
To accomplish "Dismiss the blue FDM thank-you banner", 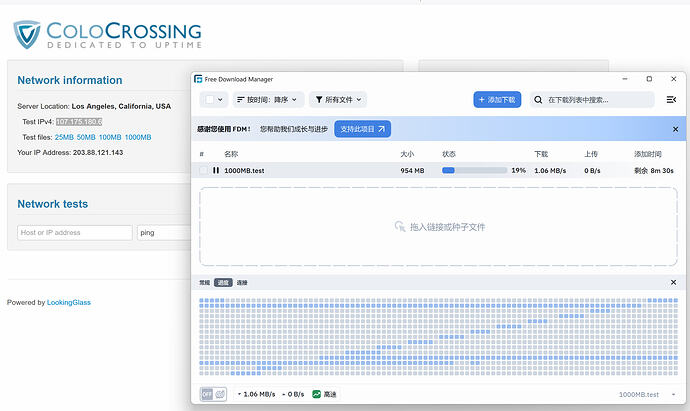I will click(675, 129).
